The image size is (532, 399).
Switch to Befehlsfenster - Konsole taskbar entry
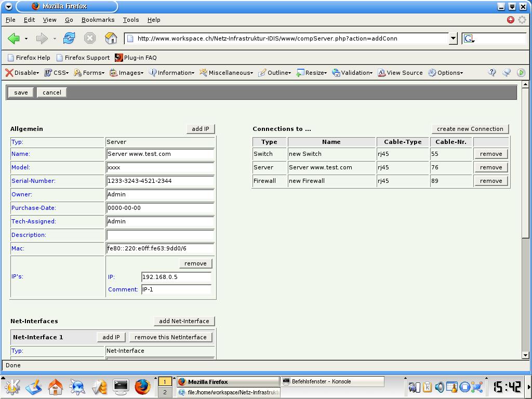point(332,381)
